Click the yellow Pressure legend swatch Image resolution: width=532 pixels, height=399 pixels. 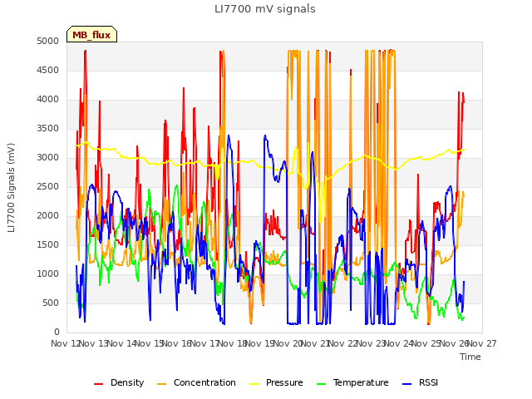pos(254,384)
